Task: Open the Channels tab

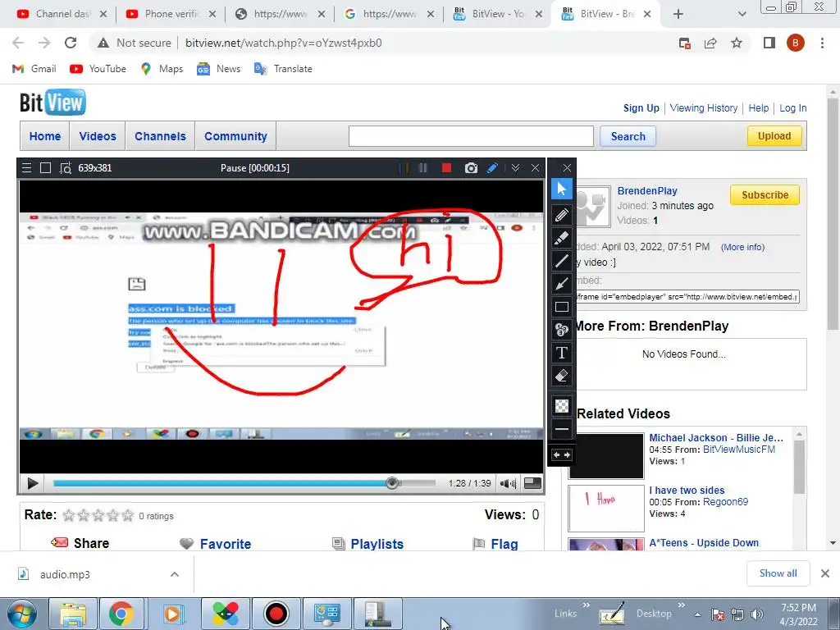Action: coord(160,136)
